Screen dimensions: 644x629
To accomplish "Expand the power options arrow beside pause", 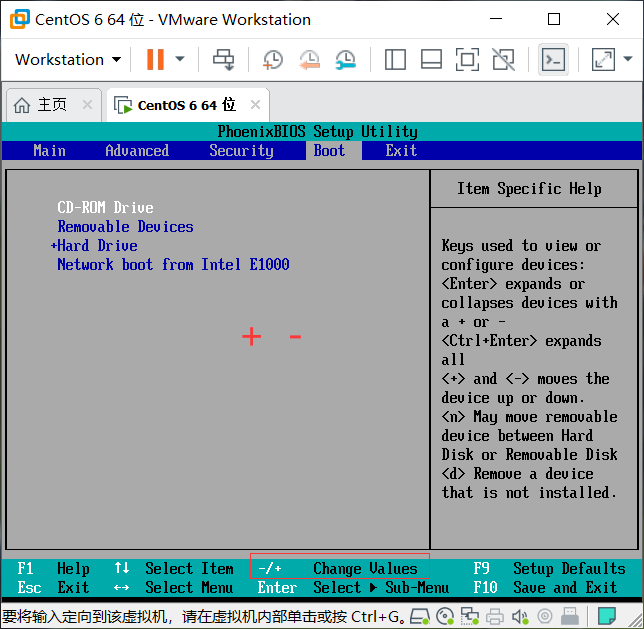I will (180, 60).
